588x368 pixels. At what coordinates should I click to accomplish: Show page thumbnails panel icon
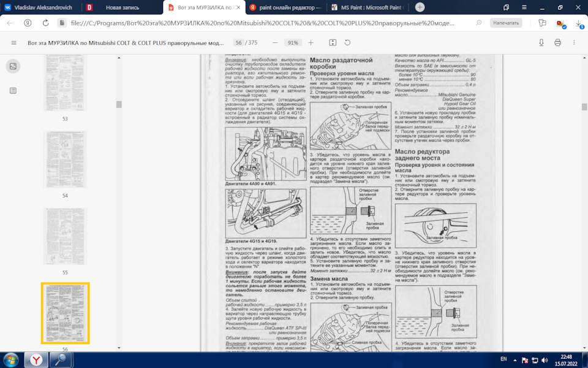tap(13, 66)
